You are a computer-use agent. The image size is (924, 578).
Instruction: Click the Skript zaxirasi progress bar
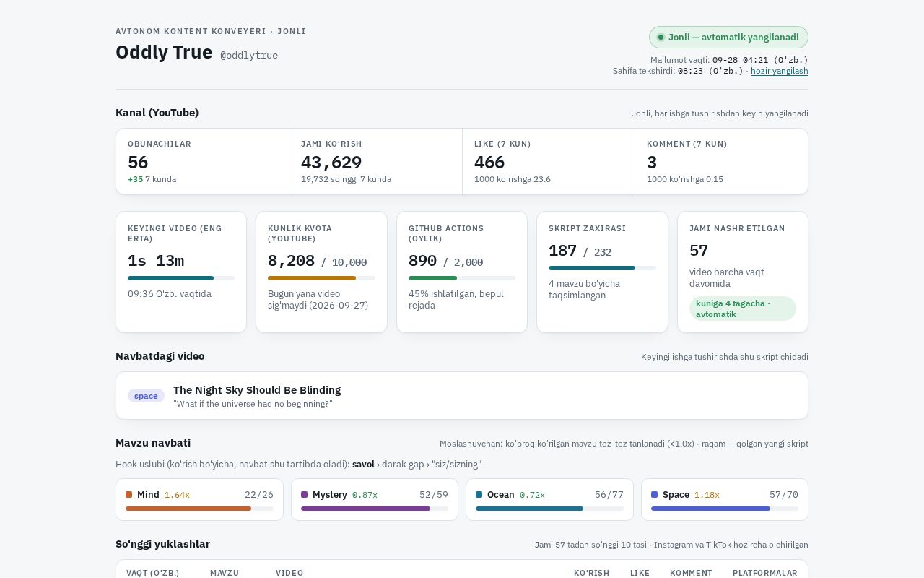pos(602,268)
